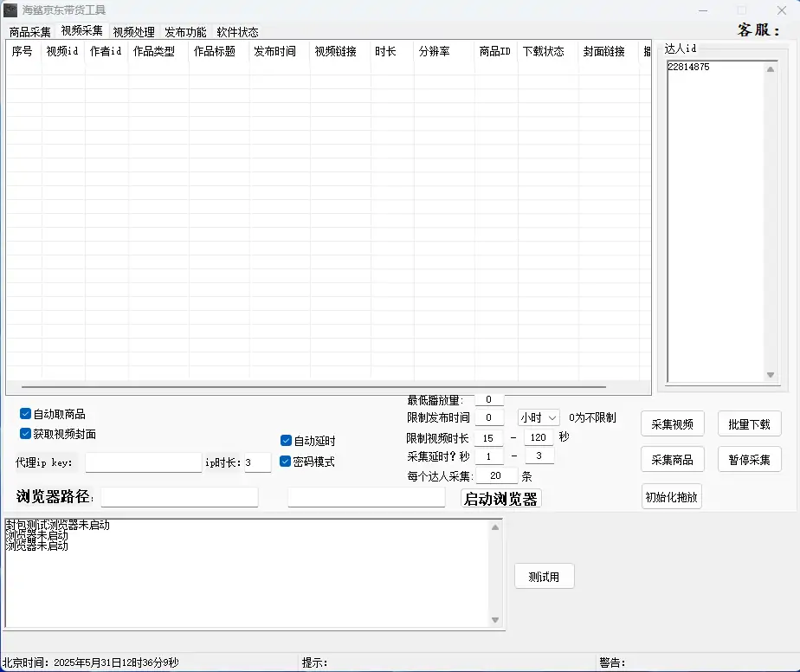
Task: Minimize the 海鲨京东带货工具 window
Action: tap(703, 10)
